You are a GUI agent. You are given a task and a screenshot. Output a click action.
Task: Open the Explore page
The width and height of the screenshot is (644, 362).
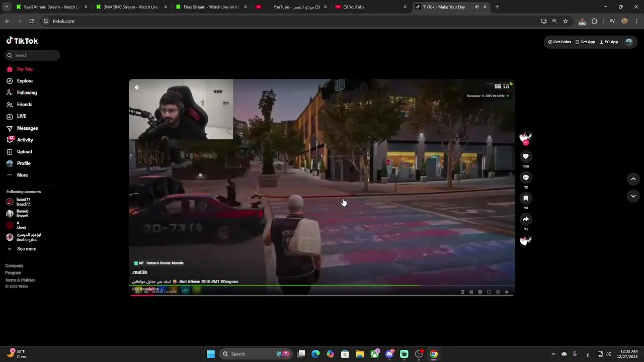tap(20, 81)
